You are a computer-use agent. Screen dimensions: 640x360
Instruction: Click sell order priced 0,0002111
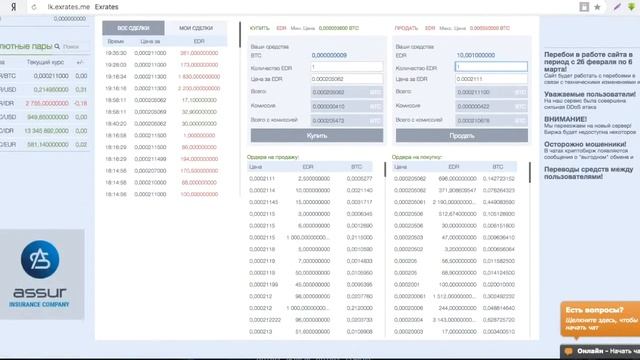coord(310,179)
